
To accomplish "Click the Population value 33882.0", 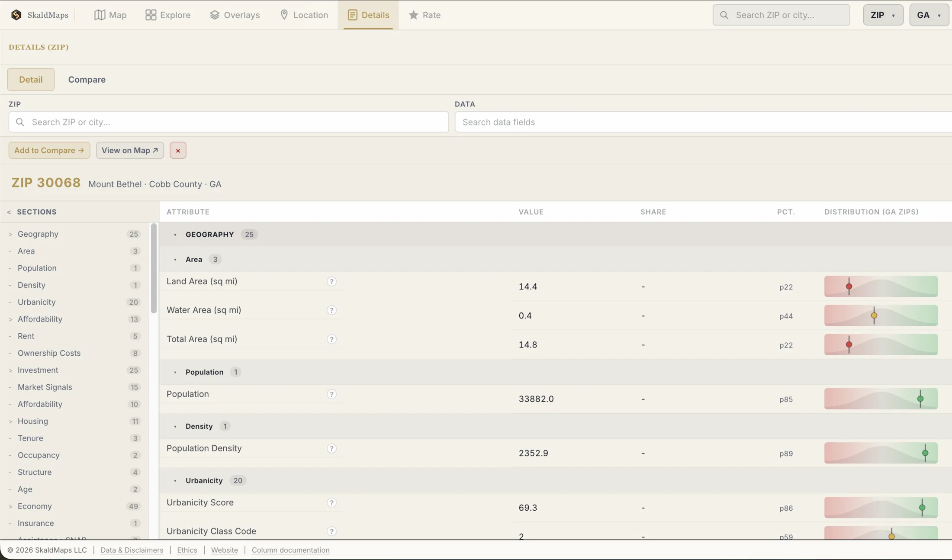I will click(x=536, y=399).
